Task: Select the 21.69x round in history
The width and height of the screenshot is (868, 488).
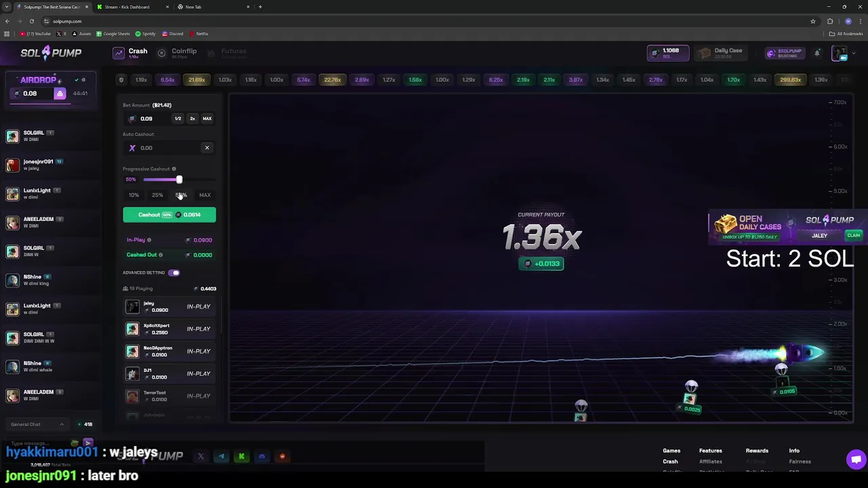Action: coord(197,80)
